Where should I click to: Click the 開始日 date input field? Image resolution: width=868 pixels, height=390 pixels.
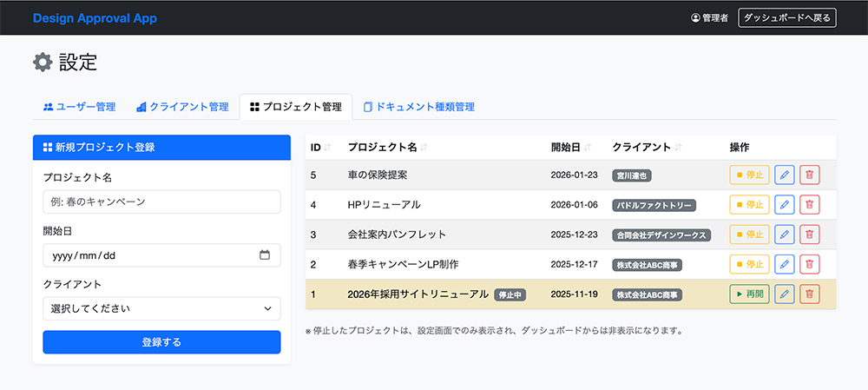[161, 255]
